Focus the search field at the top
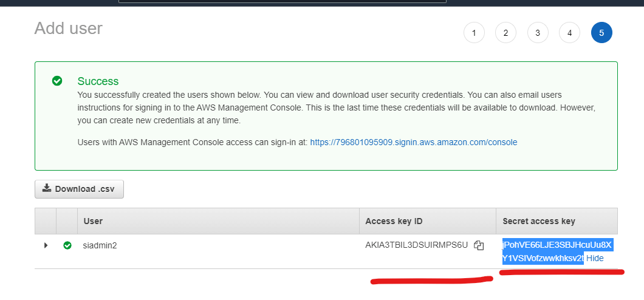644x300 pixels. [283, 1]
